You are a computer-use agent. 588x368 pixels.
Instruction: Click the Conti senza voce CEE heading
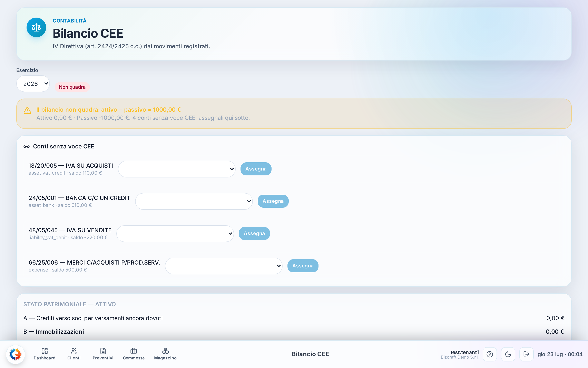click(63, 147)
